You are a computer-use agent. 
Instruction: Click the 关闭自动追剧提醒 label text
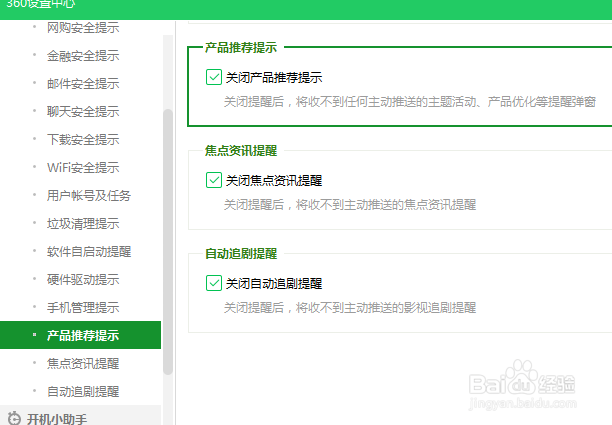[x=274, y=284]
